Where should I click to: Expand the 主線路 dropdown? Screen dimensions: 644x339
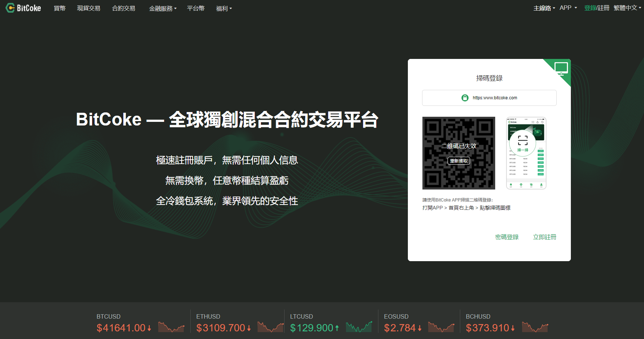(x=544, y=8)
